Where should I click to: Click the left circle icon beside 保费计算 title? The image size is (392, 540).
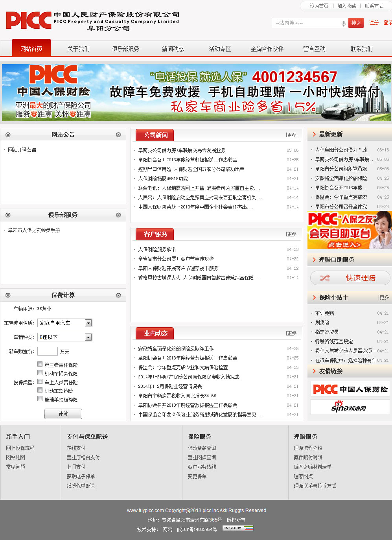[8, 295]
